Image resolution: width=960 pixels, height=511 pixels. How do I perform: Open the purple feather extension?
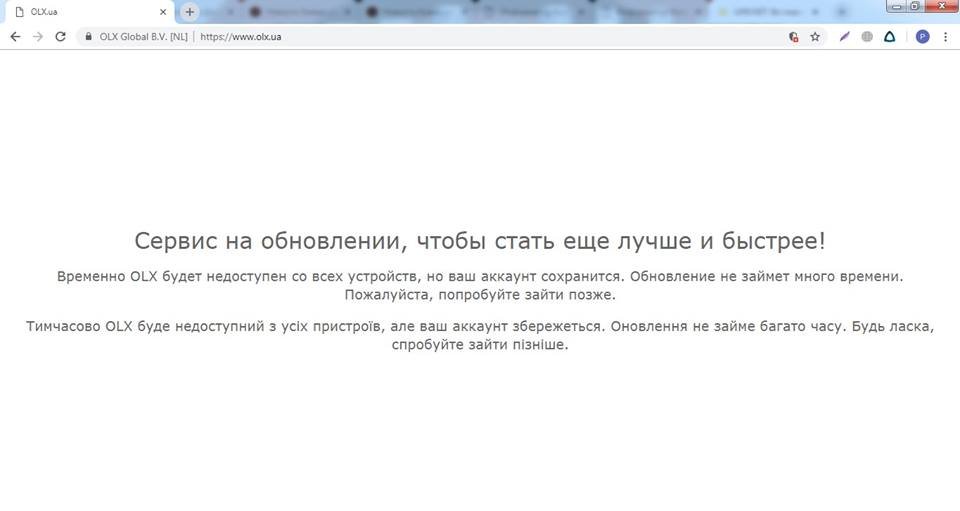844,37
